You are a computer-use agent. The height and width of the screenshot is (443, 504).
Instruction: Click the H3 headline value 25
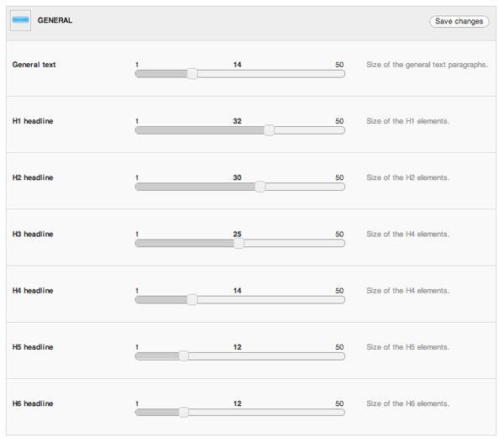pyautogui.click(x=237, y=235)
